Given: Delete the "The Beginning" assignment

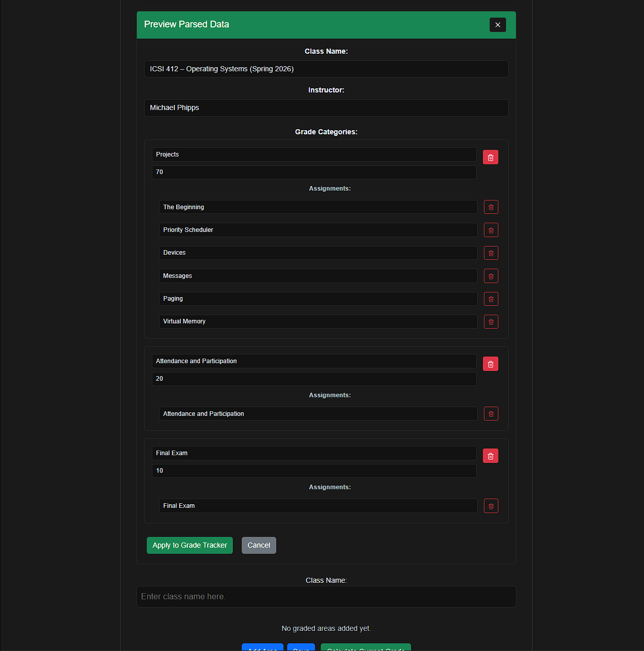Looking at the screenshot, I should pyautogui.click(x=491, y=207).
